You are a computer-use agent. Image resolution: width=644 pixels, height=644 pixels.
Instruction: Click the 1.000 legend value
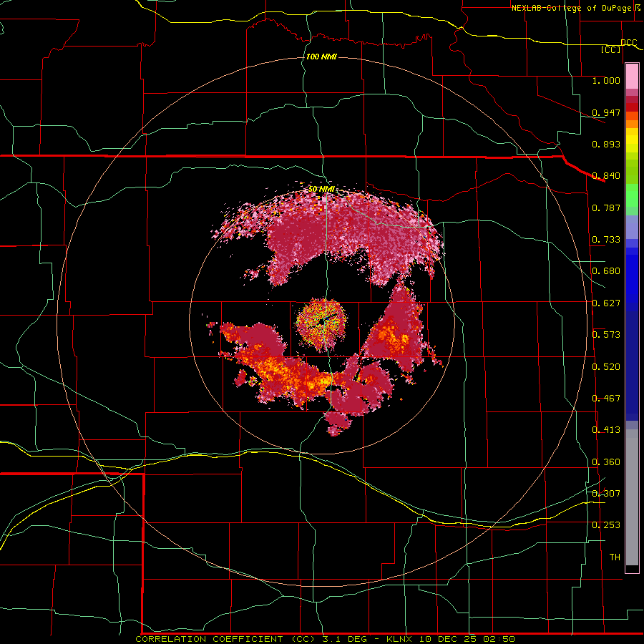pos(606,80)
